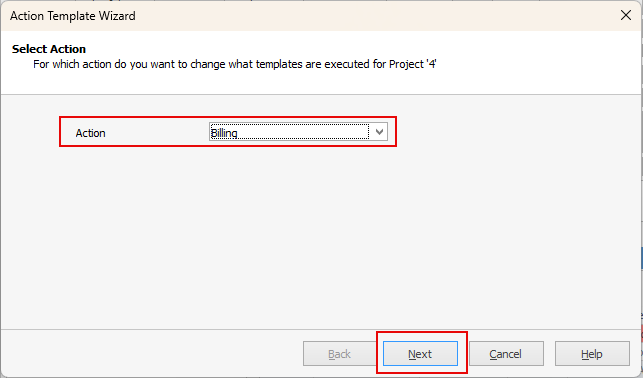Click the underlined C in Cancel
Viewport: 643px width, 378px height.
(x=493, y=354)
